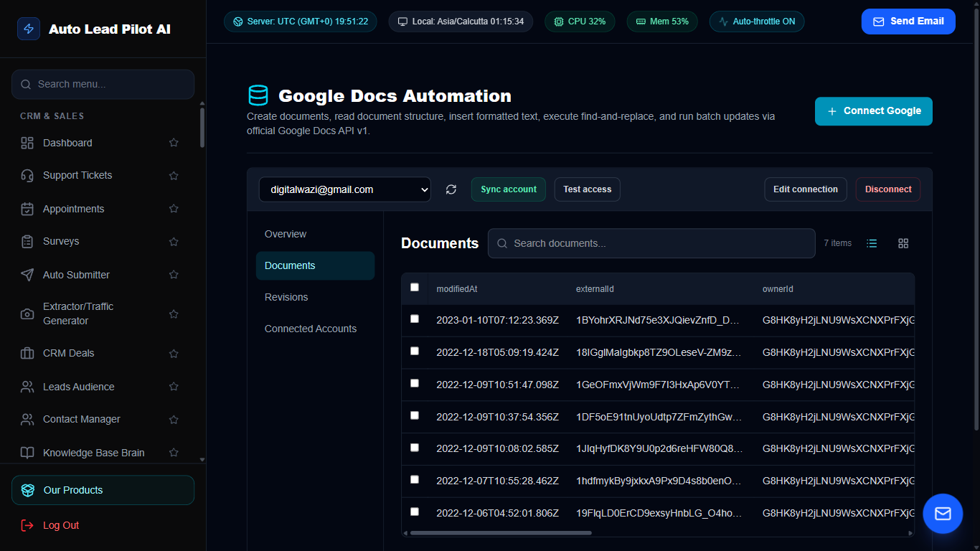The image size is (980, 551).
Task: Open Our Products in the sidebar
Action: 103,490
